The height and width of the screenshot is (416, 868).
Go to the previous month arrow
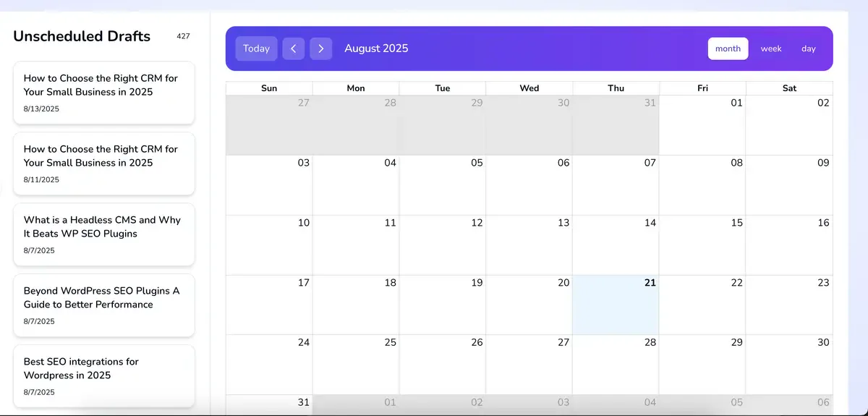point(293,48)
